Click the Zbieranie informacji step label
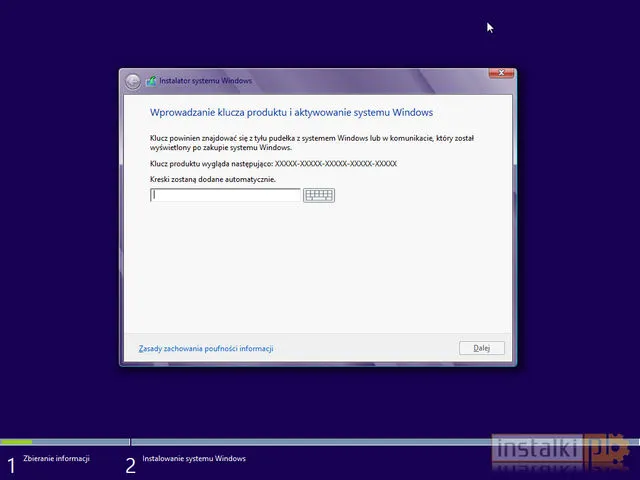This screenshot has height=480, width=640. [56, 458]
